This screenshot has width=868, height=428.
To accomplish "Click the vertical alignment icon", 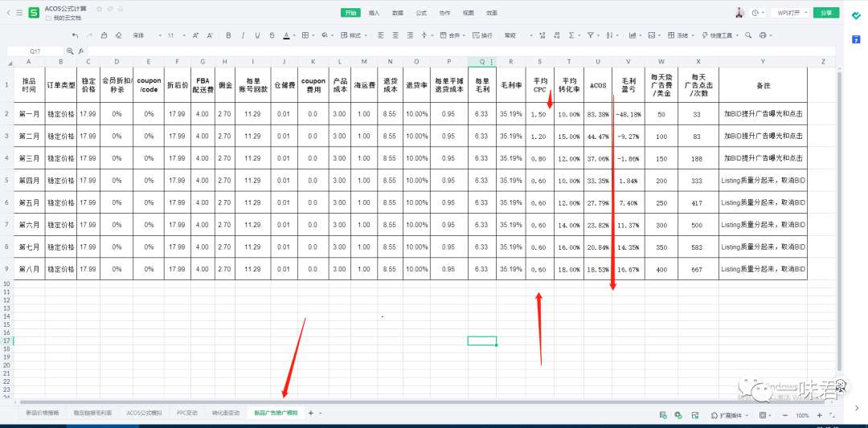I will click(x=424, y=35).
